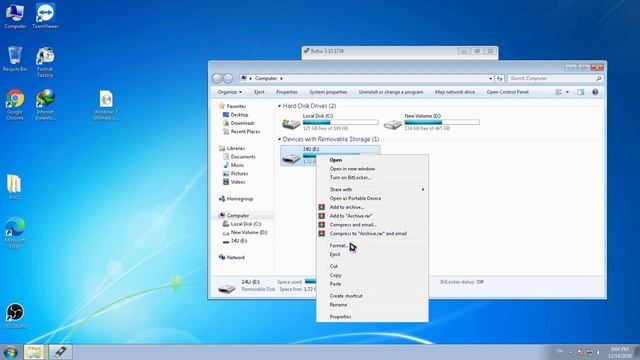Click the volume icon in system tray
The width and height of the screenshot is (640, 360).
coord(599,352)
